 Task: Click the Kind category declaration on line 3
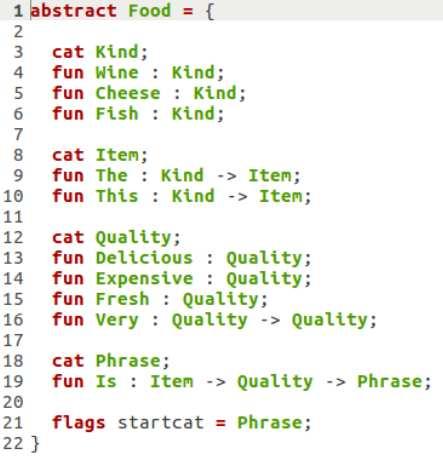click(117, 52)
